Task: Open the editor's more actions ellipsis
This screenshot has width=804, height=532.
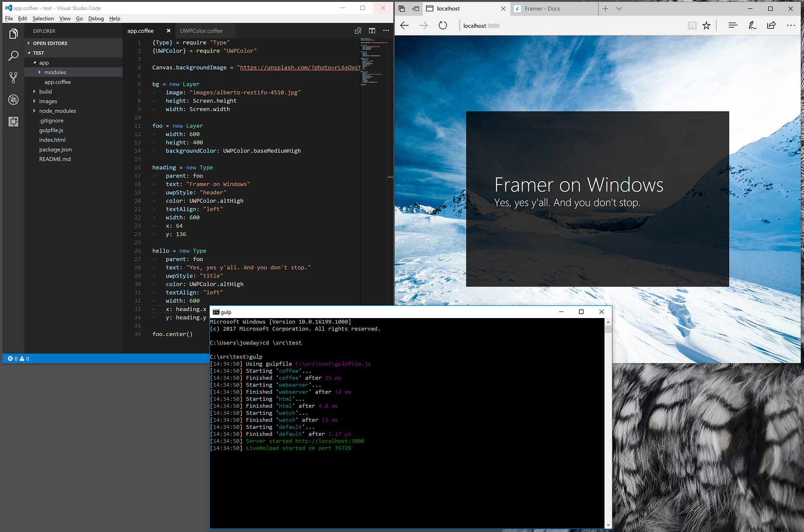Action: click(386, 31)
